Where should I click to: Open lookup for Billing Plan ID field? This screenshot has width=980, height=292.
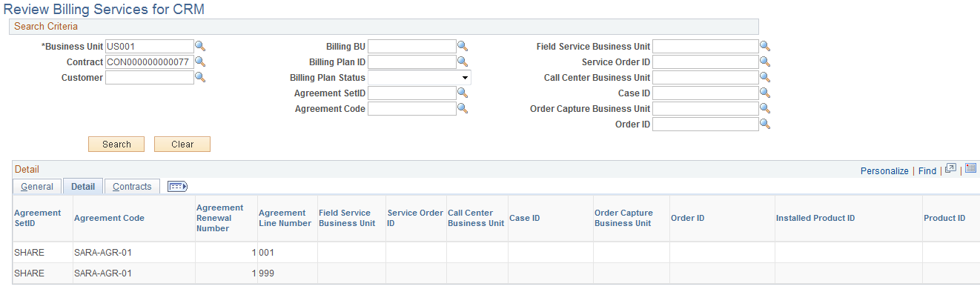click(462, 62)
